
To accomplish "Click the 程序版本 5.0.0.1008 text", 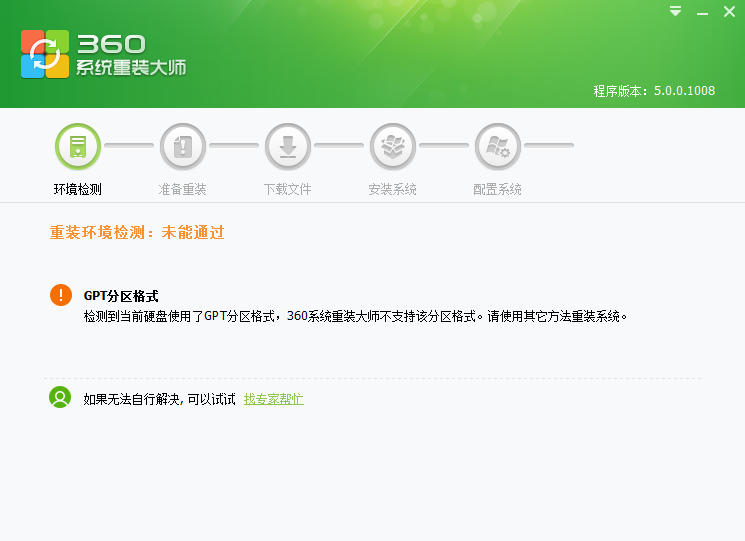I will click(654, 91).
